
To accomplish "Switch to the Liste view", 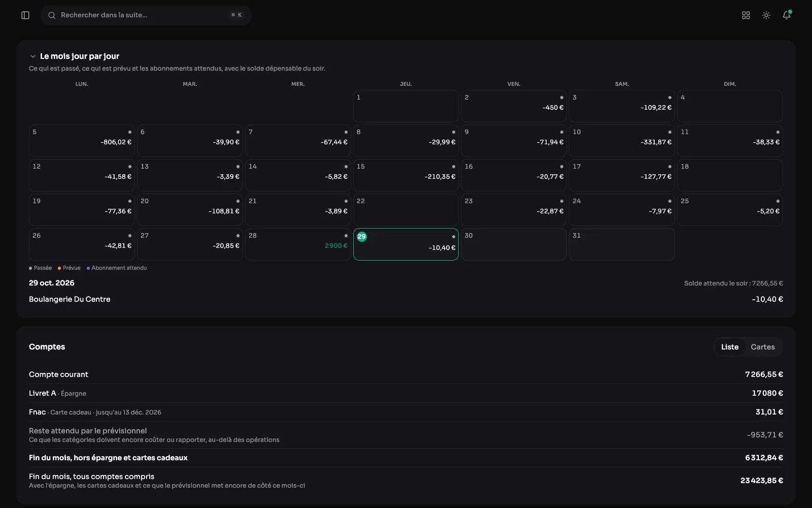I will (x=730, y=347).
